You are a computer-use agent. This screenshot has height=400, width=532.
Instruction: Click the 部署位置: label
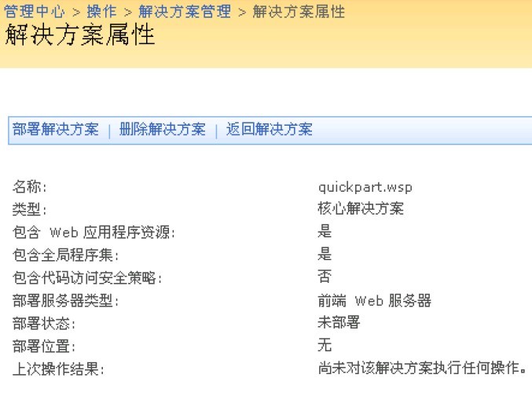click(x=44, y=346)
